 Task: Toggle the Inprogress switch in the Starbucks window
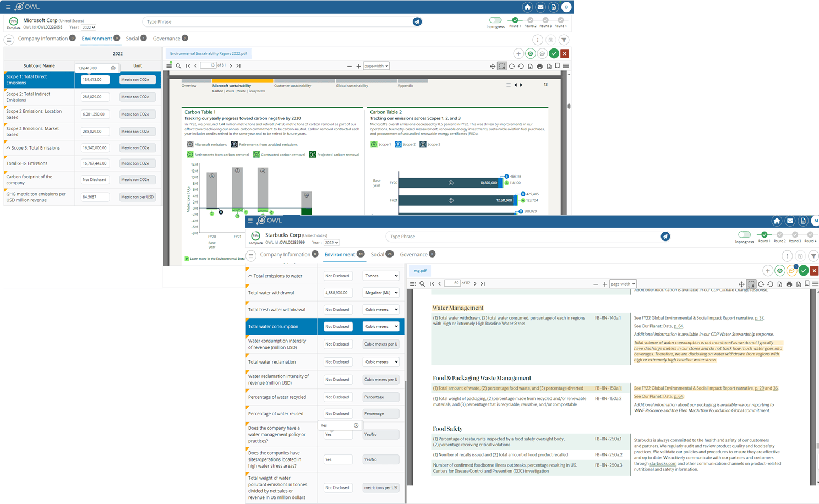click(x=744, y=234)
